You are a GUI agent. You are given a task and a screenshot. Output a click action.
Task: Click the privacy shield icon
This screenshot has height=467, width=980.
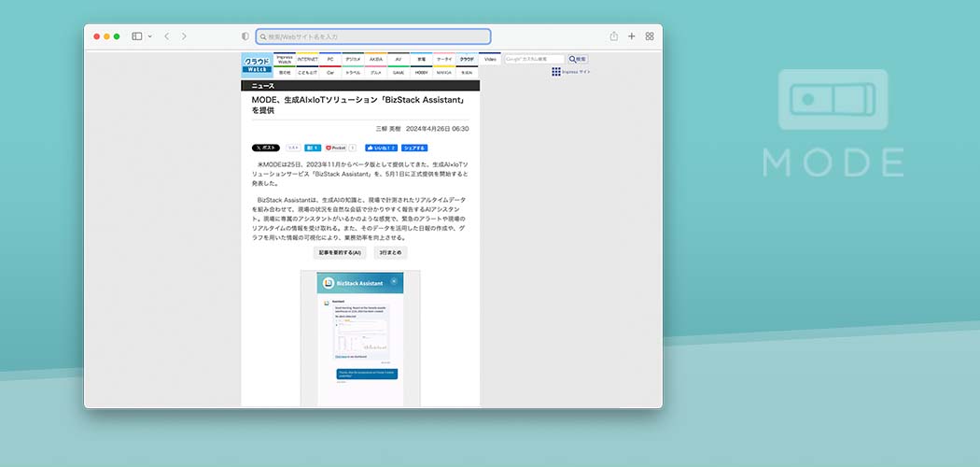click(245, 36)
